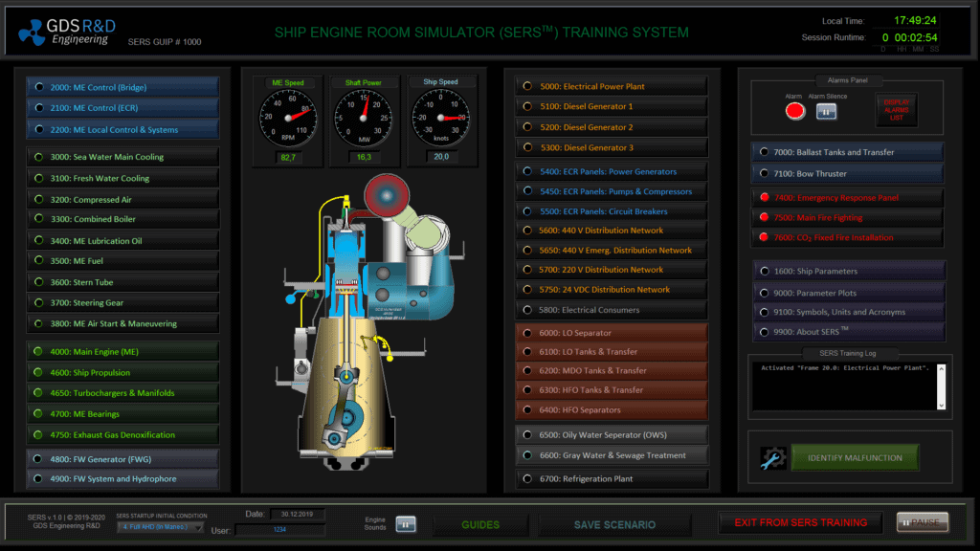Select radio for 5000: Electrical Power Plant

[527, 86]
